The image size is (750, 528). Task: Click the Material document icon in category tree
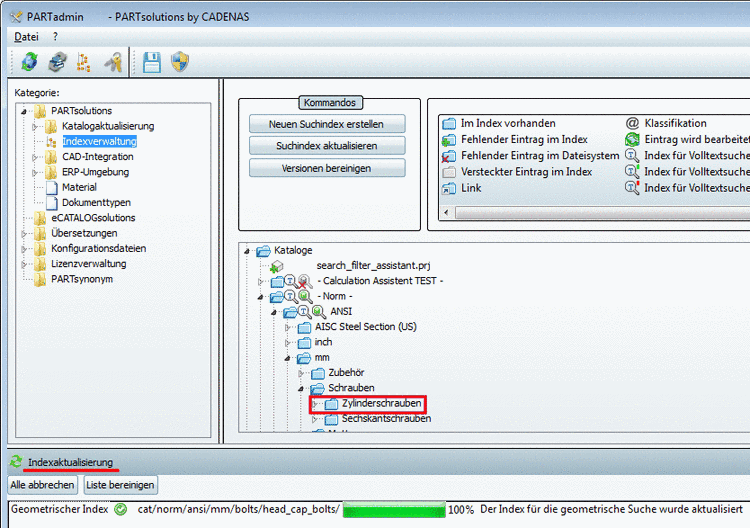tap(52, 187)
